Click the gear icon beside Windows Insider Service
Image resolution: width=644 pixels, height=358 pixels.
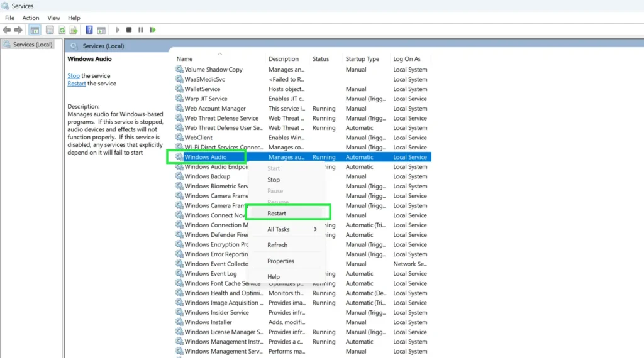click(179, 312)
